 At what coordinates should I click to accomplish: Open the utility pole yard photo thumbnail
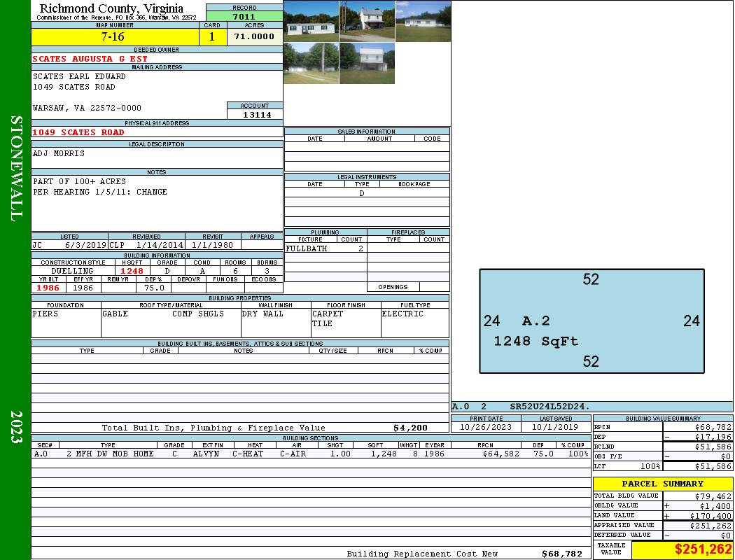[311, 63]
